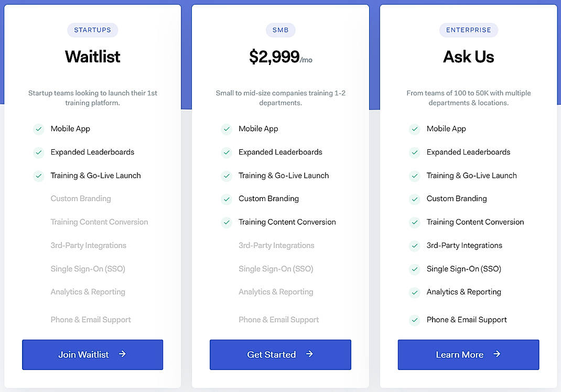Click the arrow icon inside the Join Waitlist button
The height and width of the screenshot is (392, 561).
pyautogui.click(x=122, y=354)
